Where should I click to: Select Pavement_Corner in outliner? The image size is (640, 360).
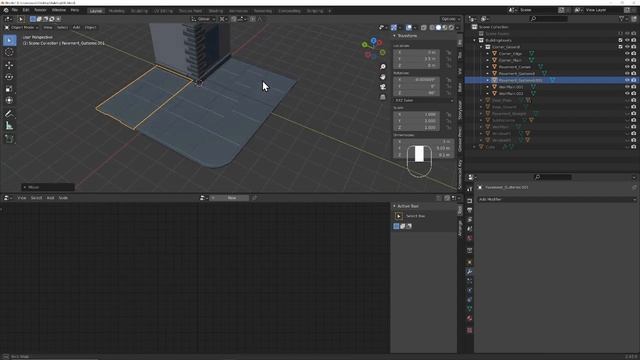515,67
